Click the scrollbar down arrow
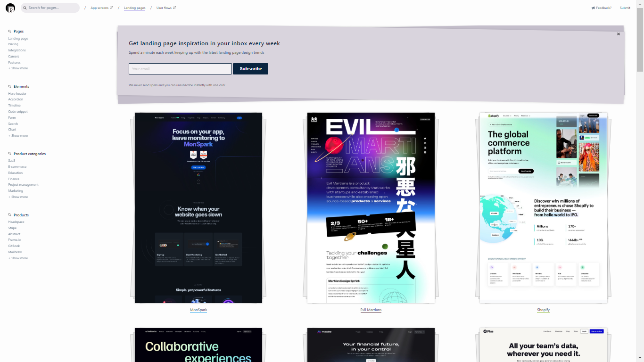The height and width of the screenshot is (362, 644). pos(640,358)
